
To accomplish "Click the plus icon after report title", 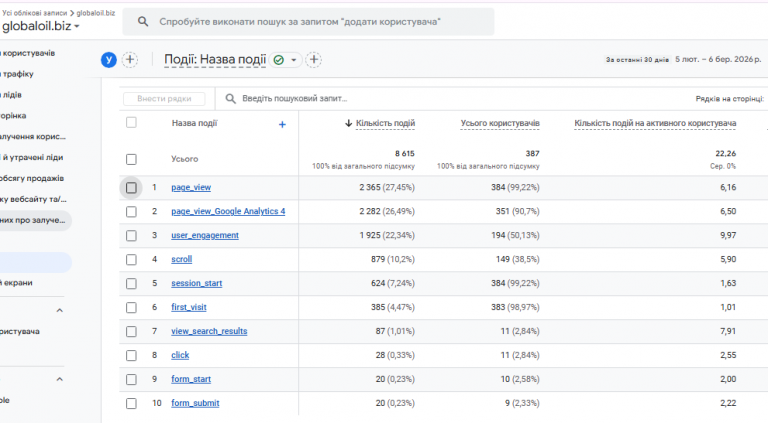I will [314, 60].
